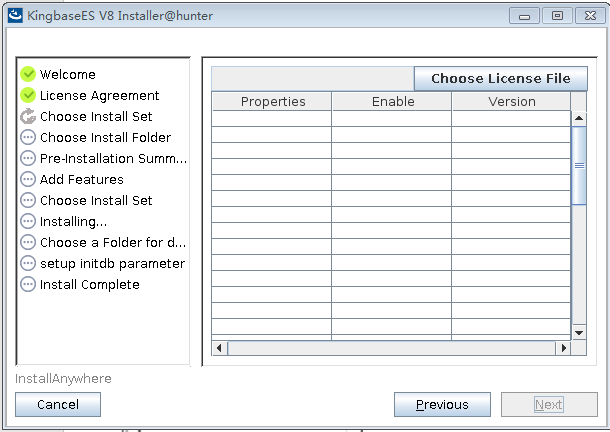Select the Add Features step label
The height and width of the screenshot is (432, 610).
[x=82, y=179]
